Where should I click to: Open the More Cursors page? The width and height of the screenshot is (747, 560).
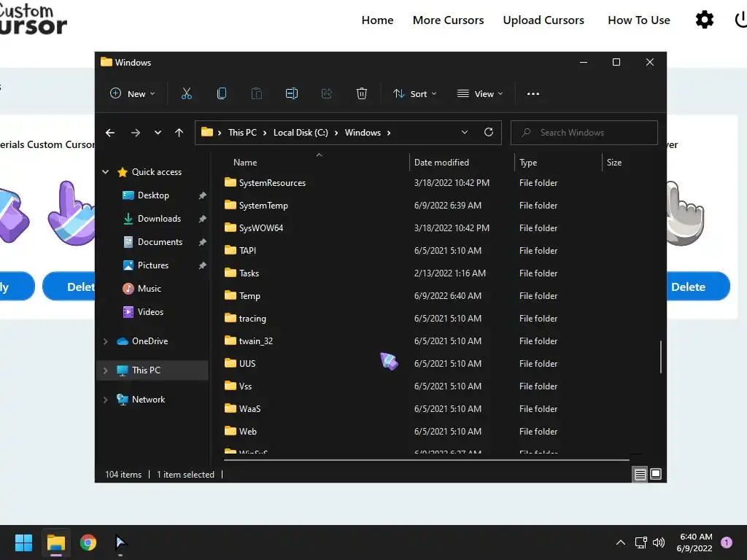[x=449, y=20]
